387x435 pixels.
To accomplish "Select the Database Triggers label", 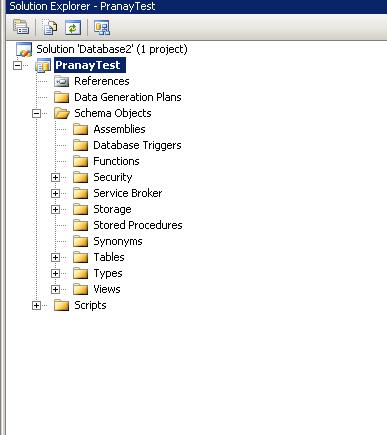I will click(137, 145).
